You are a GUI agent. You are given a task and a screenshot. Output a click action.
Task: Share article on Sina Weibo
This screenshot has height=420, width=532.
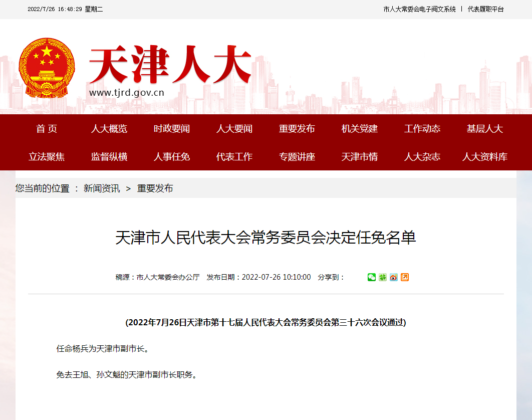(x=393, y=277)
